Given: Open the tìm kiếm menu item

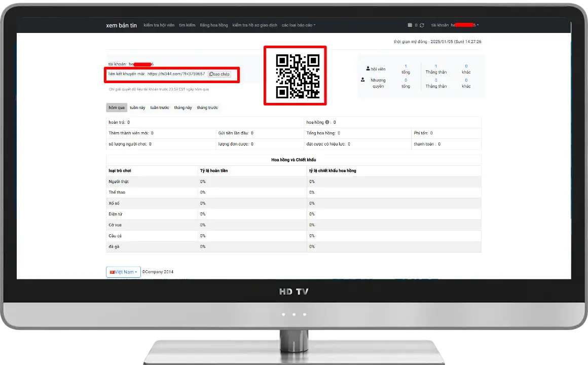Looking at the screenshot, I should (187, 25).
